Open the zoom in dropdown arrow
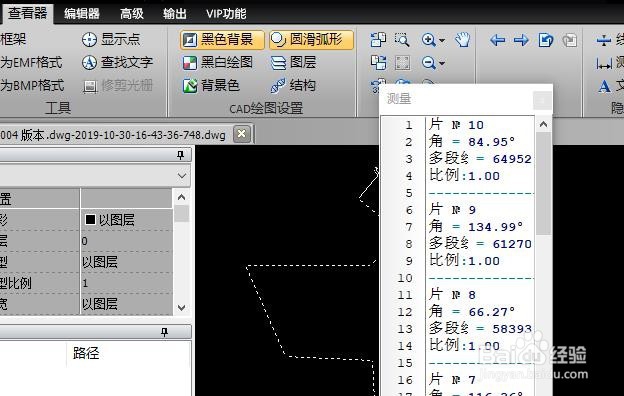The image size is (624, 396). point(441,40)
